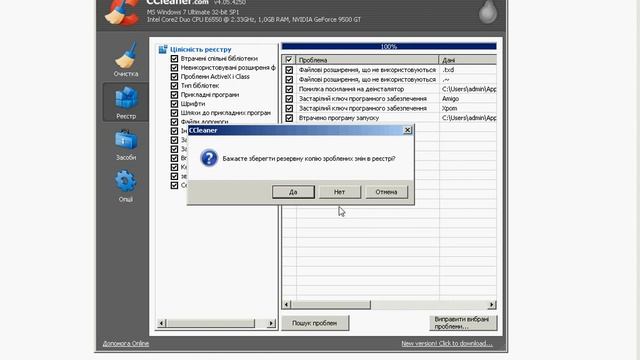Click the registry list scrollbar thumb
The height and width of the screenshot is (360, 640).
click(x=210, y=323)
